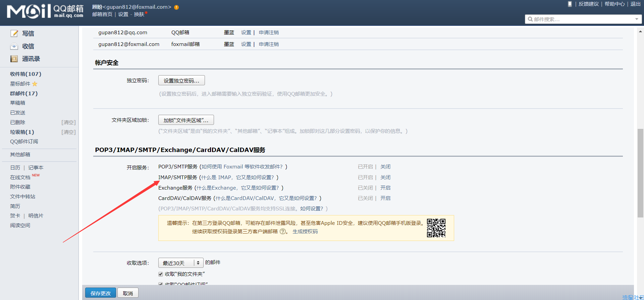The image size is (644, 300).
Task: Open 记事本 notes link
Action: [36, 167]
